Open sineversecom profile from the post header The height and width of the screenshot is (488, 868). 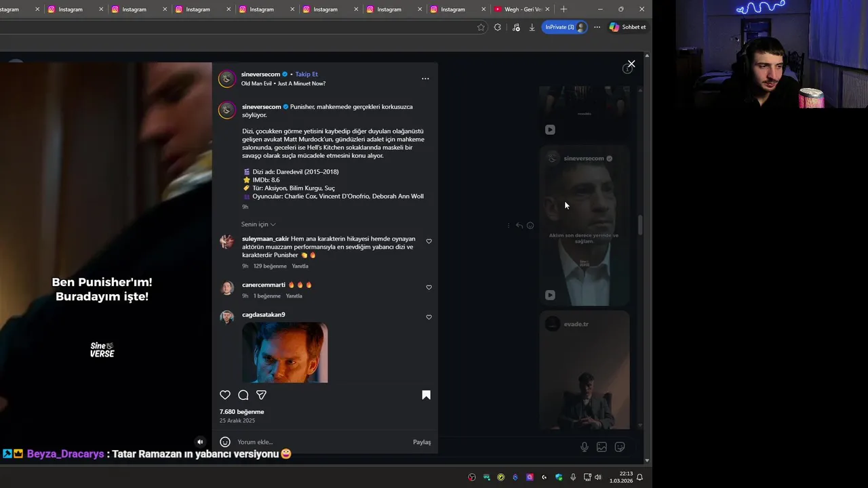click(260, 75)
